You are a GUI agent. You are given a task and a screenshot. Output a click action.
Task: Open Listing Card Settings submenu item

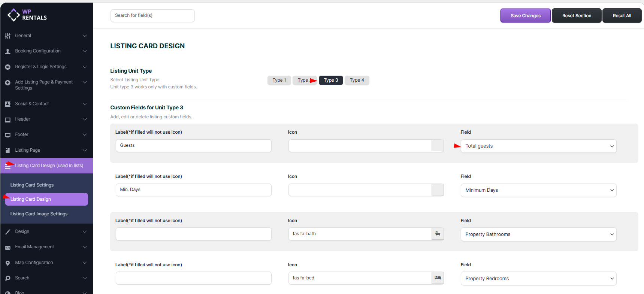[32, 185]
